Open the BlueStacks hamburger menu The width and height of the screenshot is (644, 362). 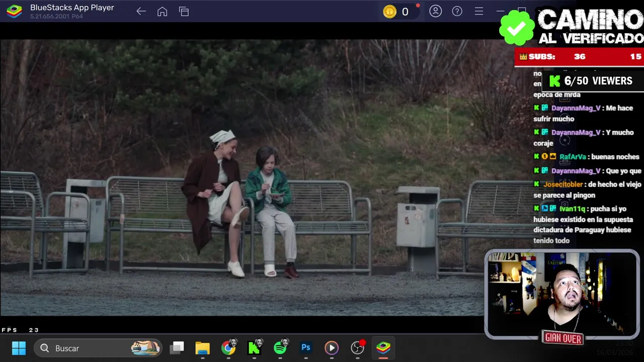[479, 11]
